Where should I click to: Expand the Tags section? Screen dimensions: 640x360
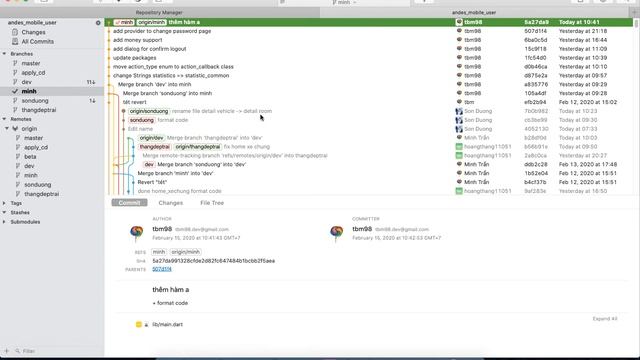coord(4,203)
